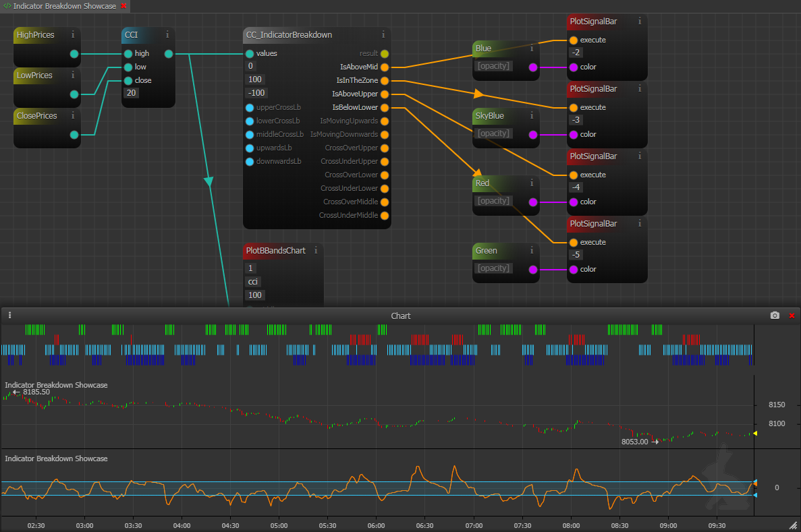Click the CrossUnderLower output port
Viewport: 801px width, 532px height.
tap(385, 189)
